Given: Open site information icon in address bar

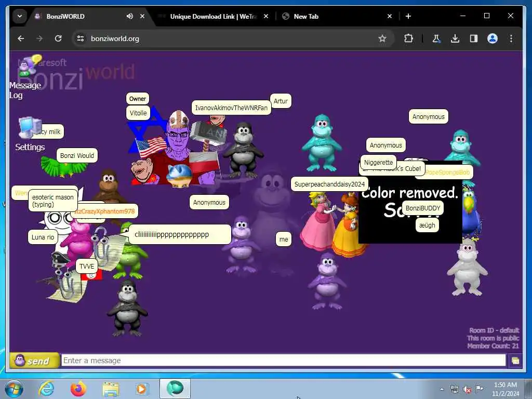Looking at the screenshot, I should pos(81,38).
